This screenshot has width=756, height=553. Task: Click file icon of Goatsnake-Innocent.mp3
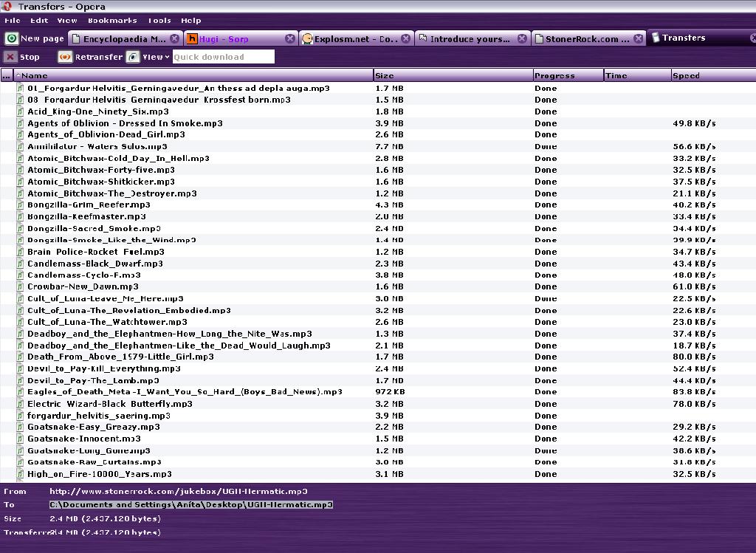(20, 439)
